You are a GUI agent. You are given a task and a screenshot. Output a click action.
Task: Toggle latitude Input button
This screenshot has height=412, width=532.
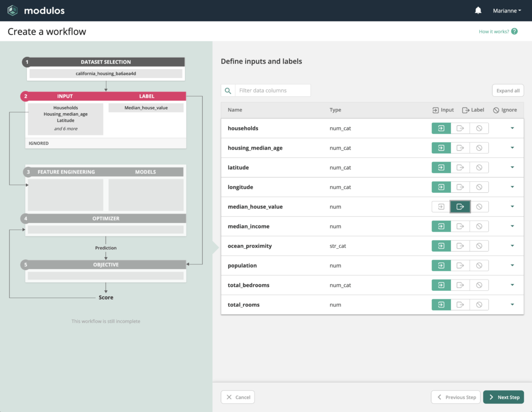pos(441,167)
